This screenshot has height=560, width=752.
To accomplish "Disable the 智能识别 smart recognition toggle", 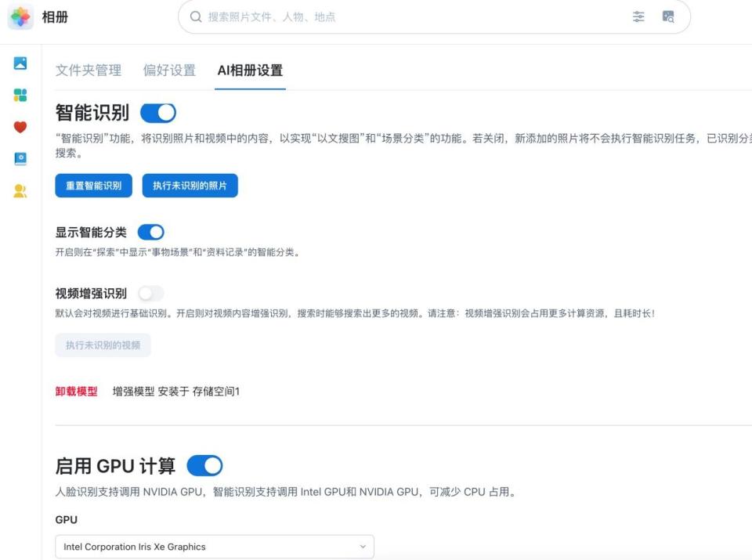I will click(x=157, y=112).
